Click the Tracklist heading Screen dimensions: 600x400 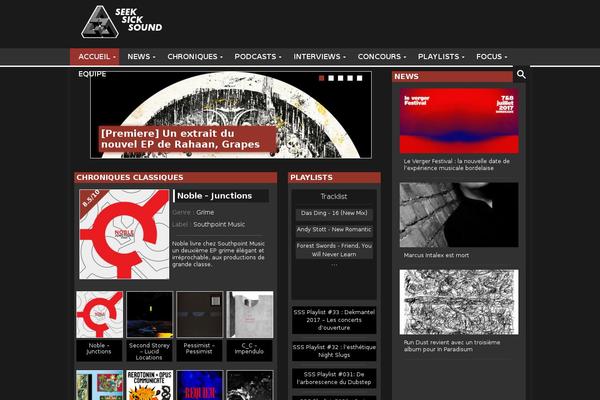coord(334,196)
